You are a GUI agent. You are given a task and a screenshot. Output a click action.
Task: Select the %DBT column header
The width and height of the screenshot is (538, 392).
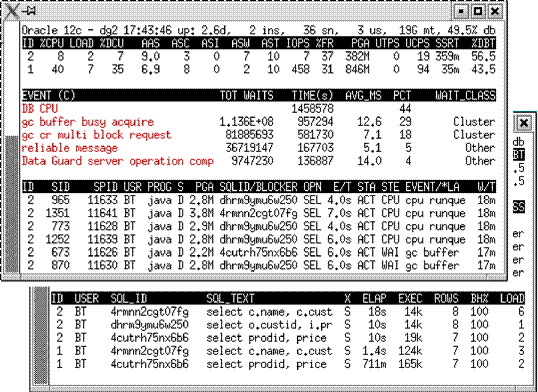[483, 43]
